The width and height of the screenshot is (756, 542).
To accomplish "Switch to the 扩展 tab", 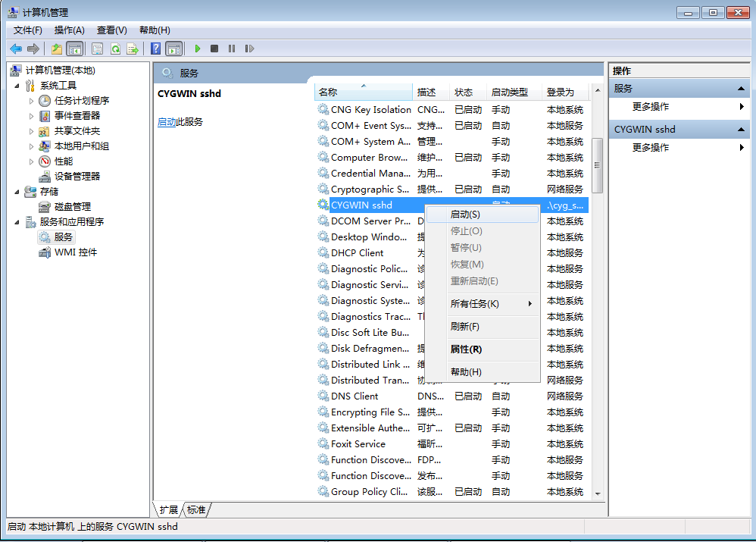I will click(x=169, y=509).
